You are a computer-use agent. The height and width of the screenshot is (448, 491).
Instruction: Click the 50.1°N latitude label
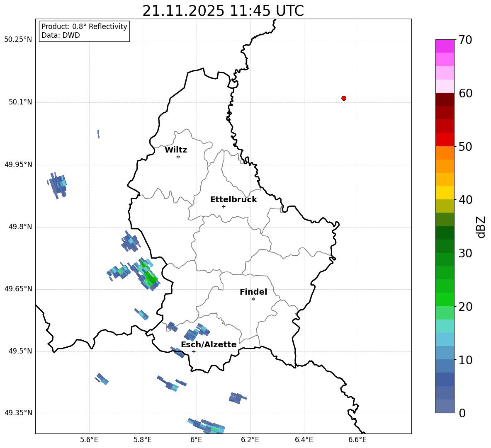pyautogui.click(x=20, y=102)
